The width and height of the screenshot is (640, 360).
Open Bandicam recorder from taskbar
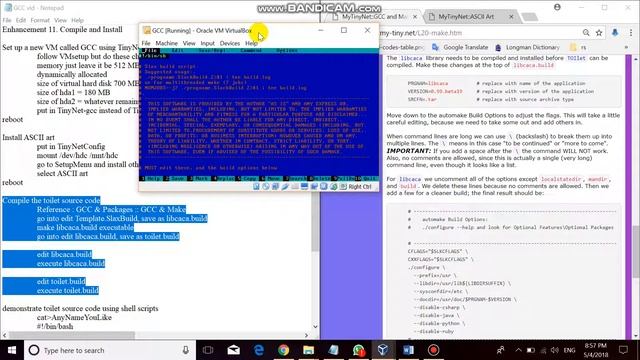[x=433, y=350]
